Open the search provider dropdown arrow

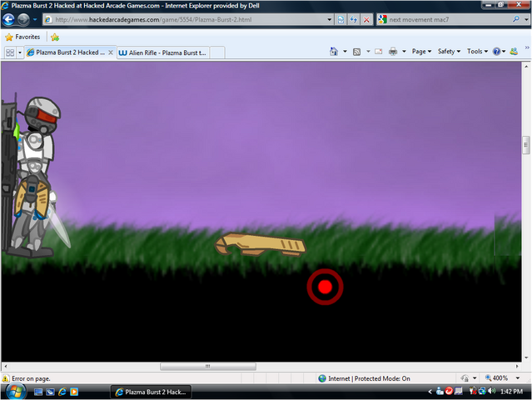click(x=526, y=20)
